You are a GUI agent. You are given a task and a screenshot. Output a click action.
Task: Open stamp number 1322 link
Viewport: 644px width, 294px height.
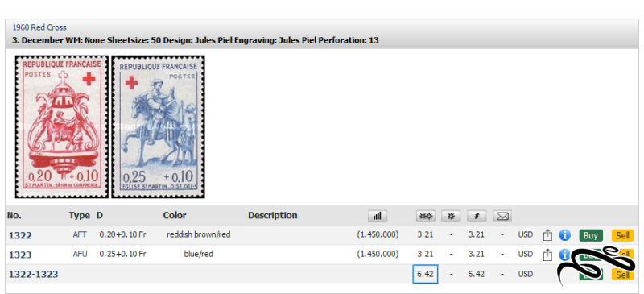[x=20, y=235]
